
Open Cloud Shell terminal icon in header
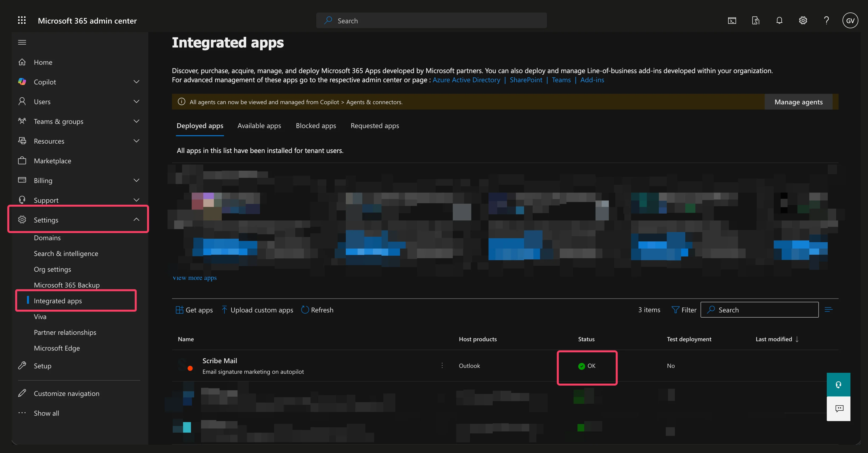[x=732, y=20]
